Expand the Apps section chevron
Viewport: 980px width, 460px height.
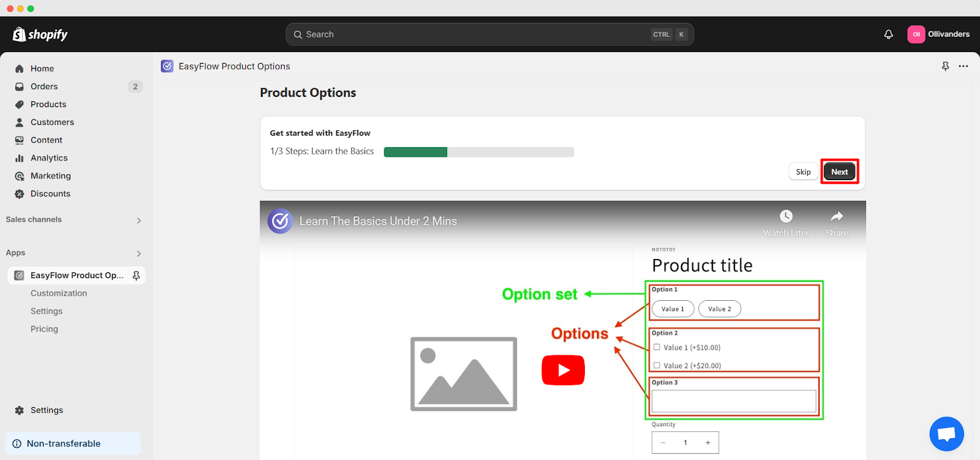[x=139, y=254]
